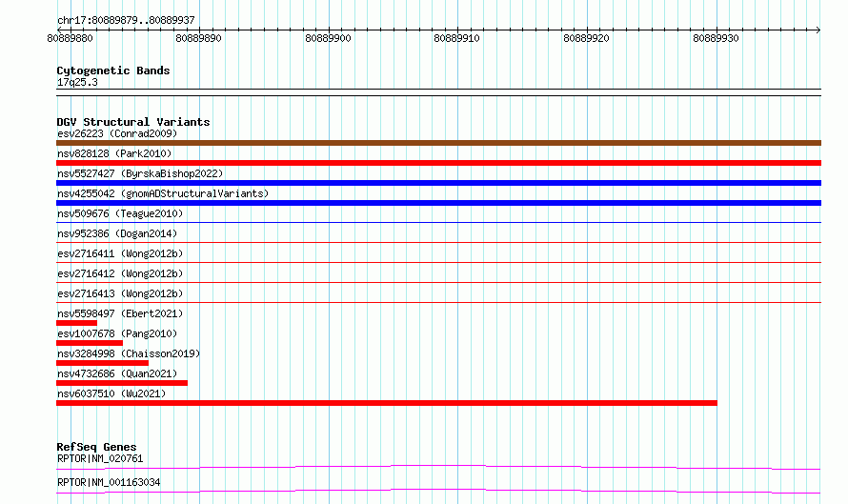Select the esv2716413 Wong2012b entry
This screenshot has width=848, height=504.
coord(120,293)
